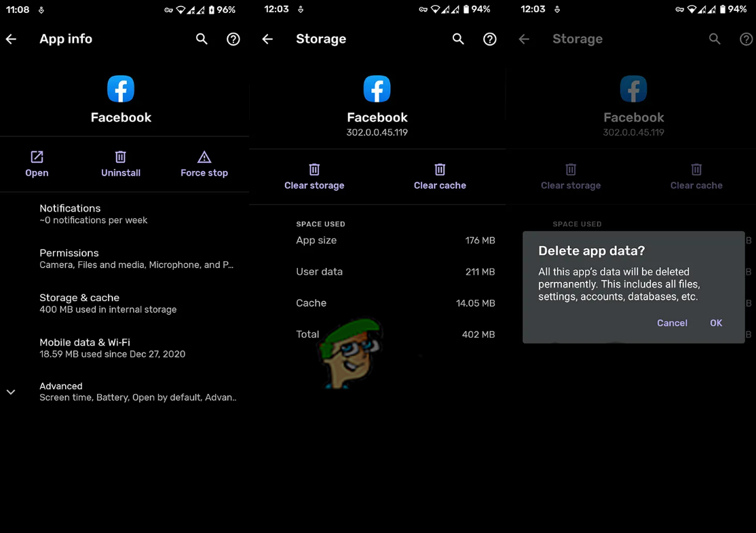Clear cache on the middle Storage screen
Viewport: 756px width, 533px height.
coord(440,177)
